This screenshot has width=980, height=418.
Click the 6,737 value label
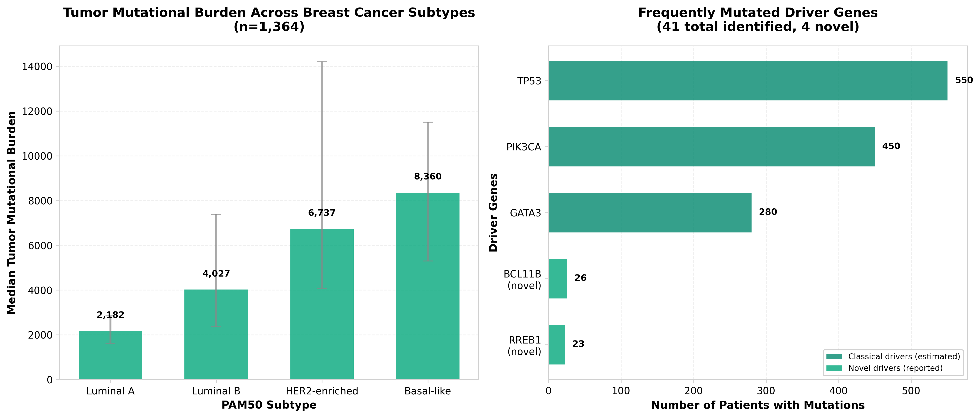click(322, 213)
